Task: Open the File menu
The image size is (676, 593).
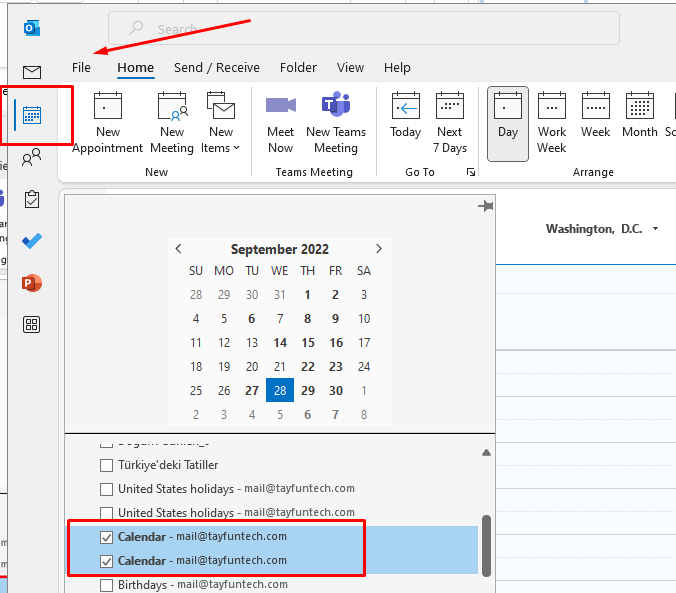Action: pos(81,68)
